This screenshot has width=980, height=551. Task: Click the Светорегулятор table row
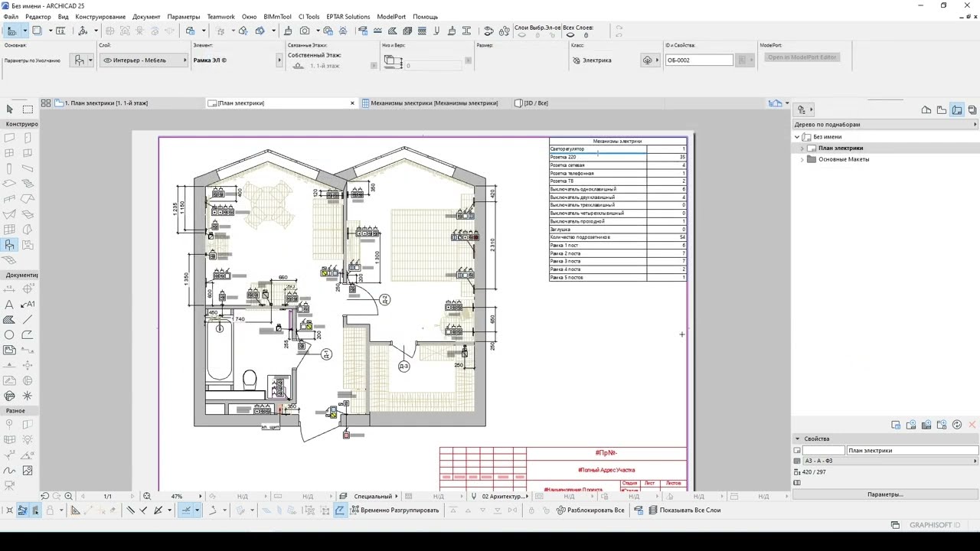pos(617,148)
